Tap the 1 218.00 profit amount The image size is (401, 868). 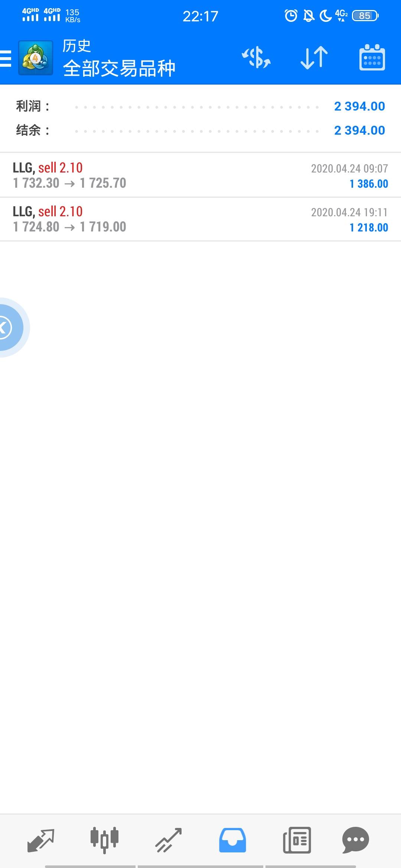(369, 228)
